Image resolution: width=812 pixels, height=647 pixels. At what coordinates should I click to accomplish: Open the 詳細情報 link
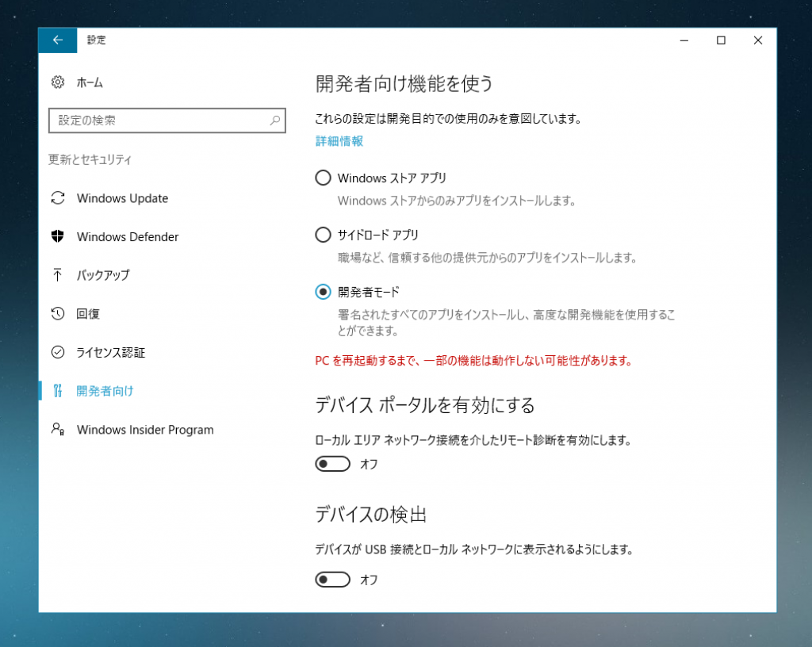pyautogui.click(x=338, y=141)
